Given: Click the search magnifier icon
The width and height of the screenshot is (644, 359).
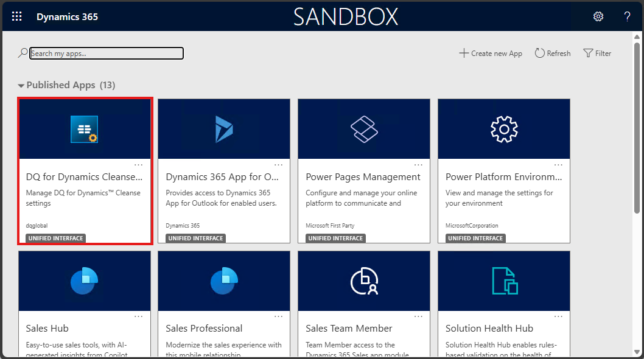Looking at the screenshot, I should click(23, 53).
